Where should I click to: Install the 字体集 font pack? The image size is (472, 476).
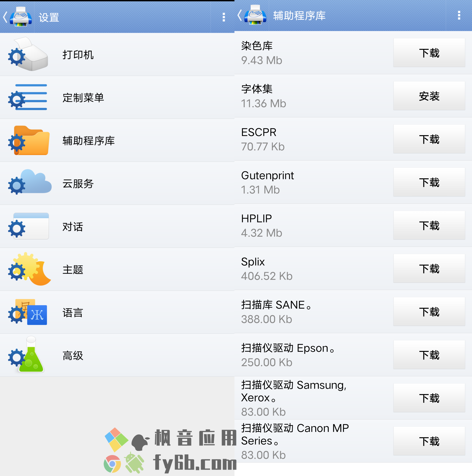click(x=429, y=96)
